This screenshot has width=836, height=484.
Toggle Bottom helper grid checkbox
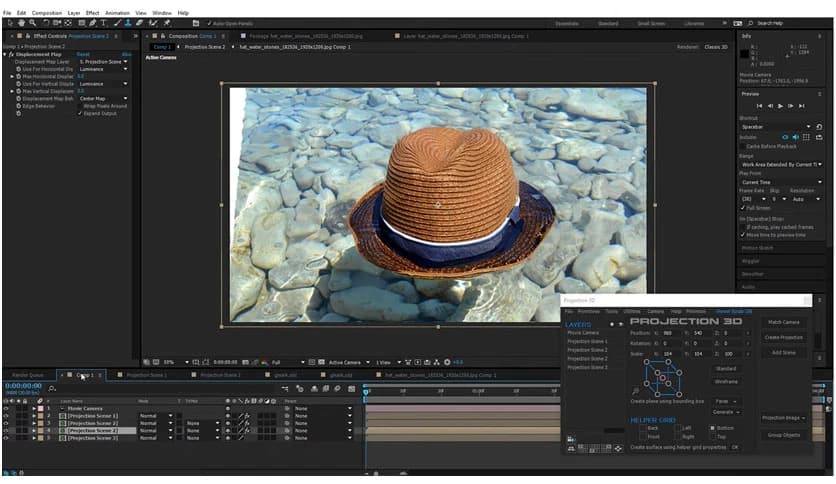tap(712, 428)
